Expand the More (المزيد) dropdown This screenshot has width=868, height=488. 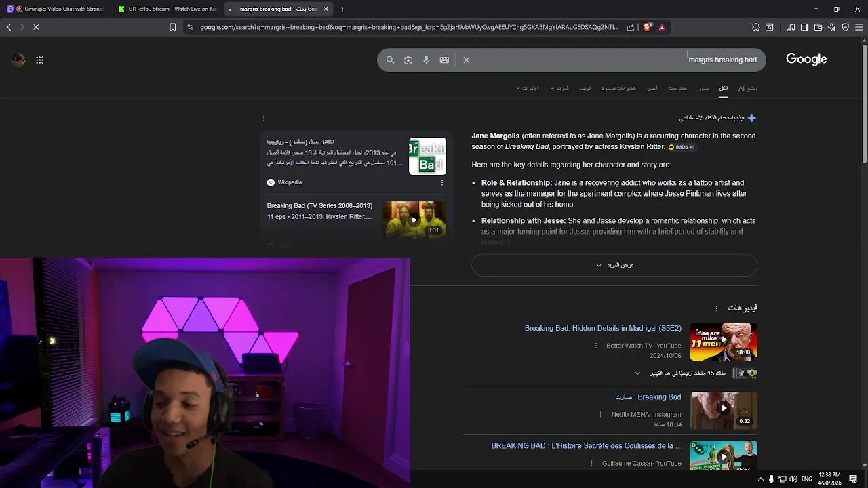[560, 88]
